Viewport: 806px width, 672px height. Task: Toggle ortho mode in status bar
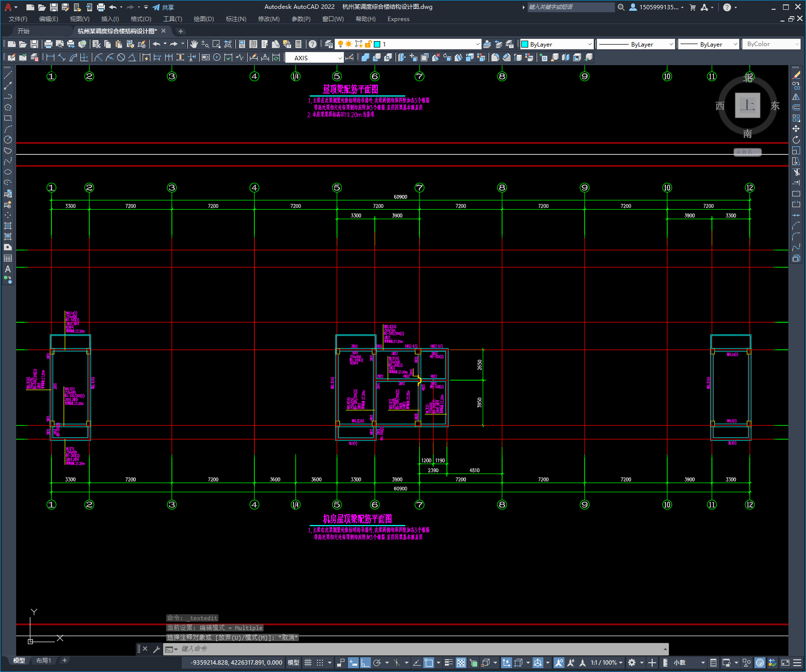click(365, 663)
